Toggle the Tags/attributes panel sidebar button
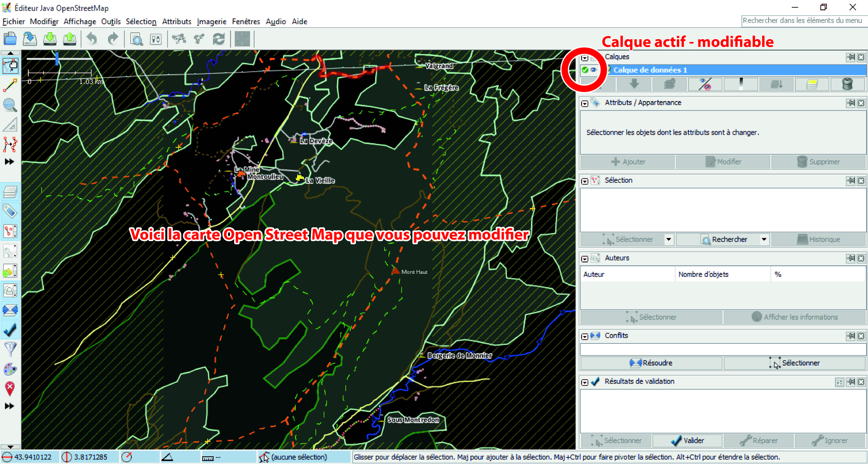 10,211
